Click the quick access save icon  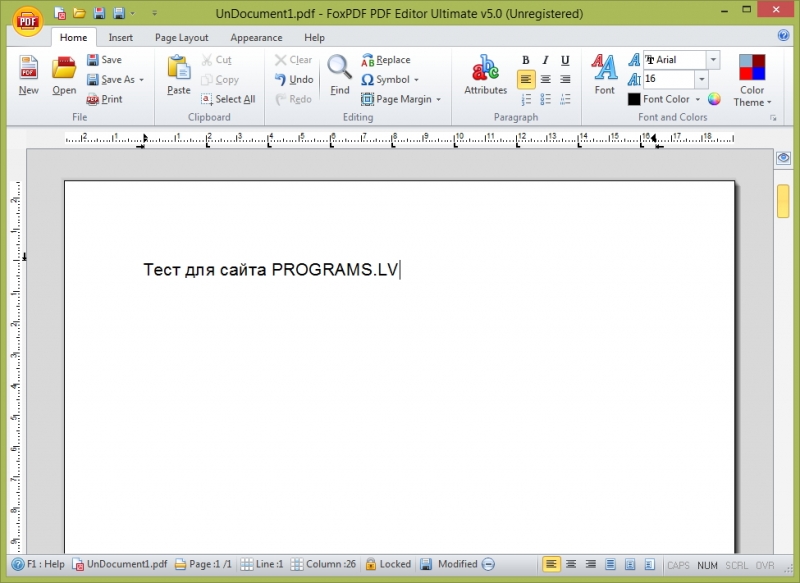click(99, 13)
